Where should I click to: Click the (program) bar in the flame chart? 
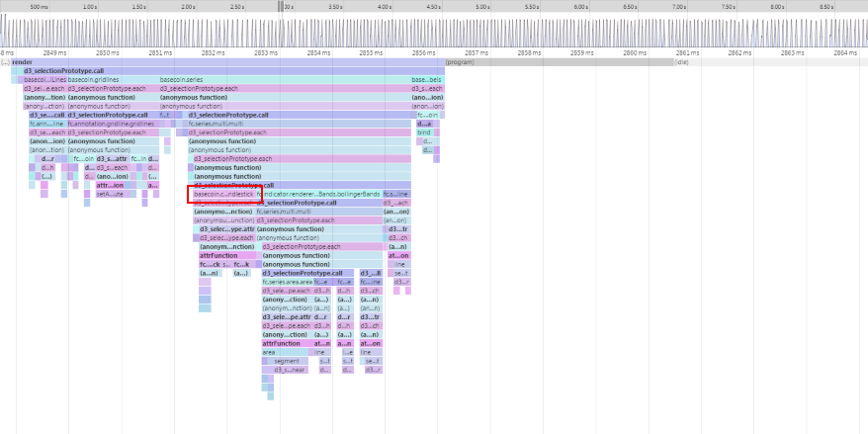coord(460,62)
